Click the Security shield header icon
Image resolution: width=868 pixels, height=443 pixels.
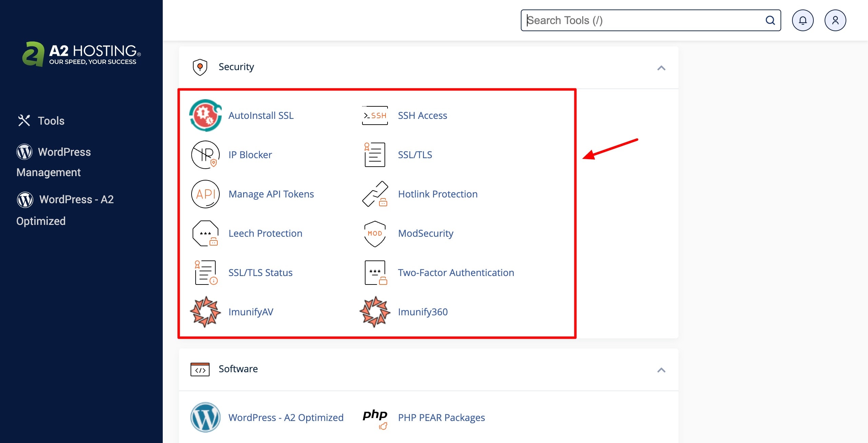point(200,67)
